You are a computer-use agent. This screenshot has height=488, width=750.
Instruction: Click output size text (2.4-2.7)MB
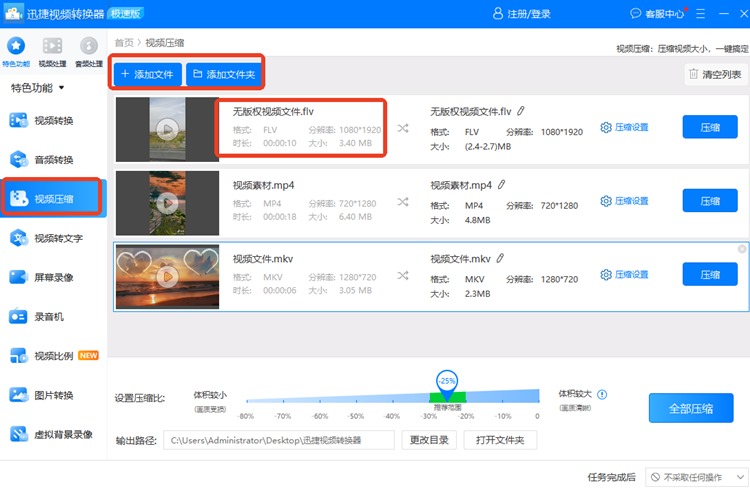pos(488,146)
